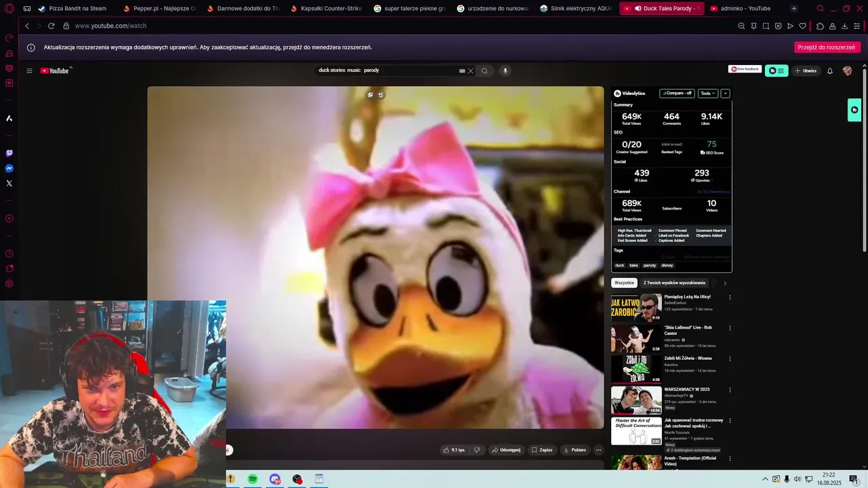Open the WARSZAWIACY W 2025 thumbnail
Viewport: 868px width, 488px height.
pyautogui.click(x=636, y=400)
